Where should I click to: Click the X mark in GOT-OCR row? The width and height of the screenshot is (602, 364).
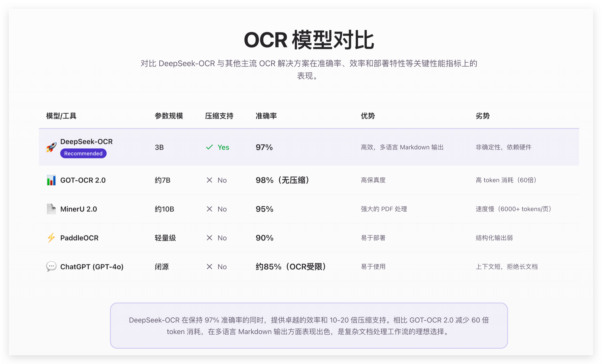pyautogui.click(x=209, y=180)
